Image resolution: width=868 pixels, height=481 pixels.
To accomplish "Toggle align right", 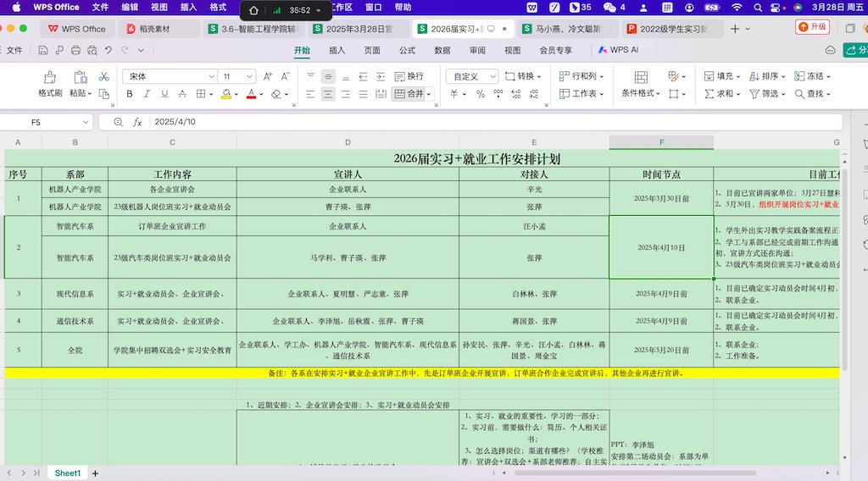I will (346, 94).
